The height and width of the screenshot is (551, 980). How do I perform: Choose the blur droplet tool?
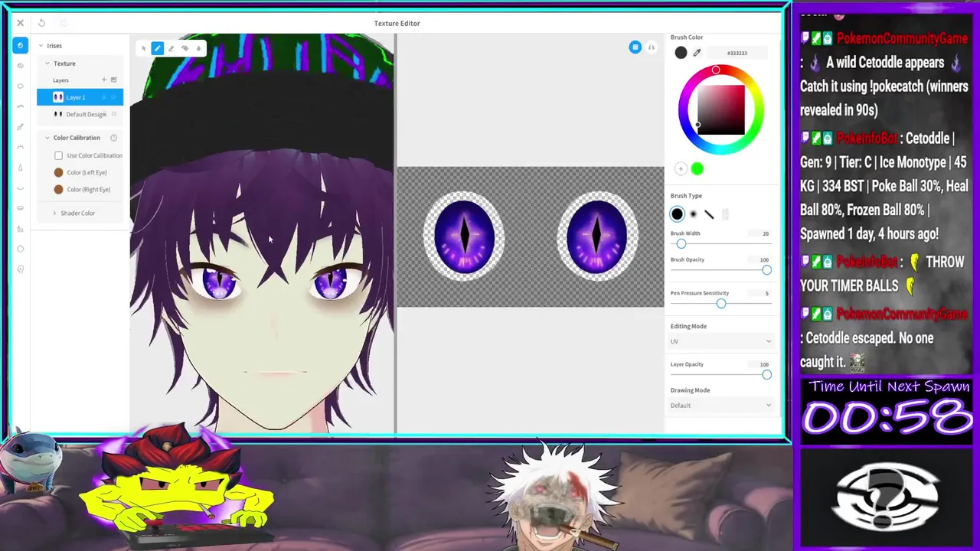[x=198, y=48]
